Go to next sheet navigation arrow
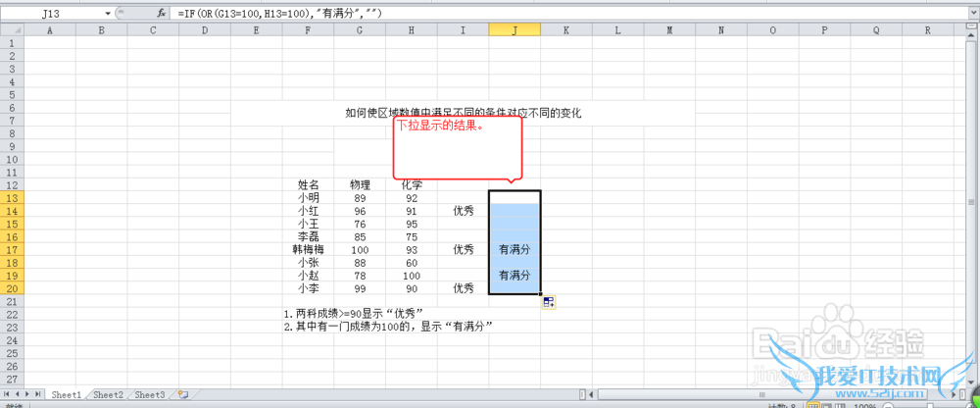Image resolution: width=980 pixels, height=408 pixels. [27, 394]
